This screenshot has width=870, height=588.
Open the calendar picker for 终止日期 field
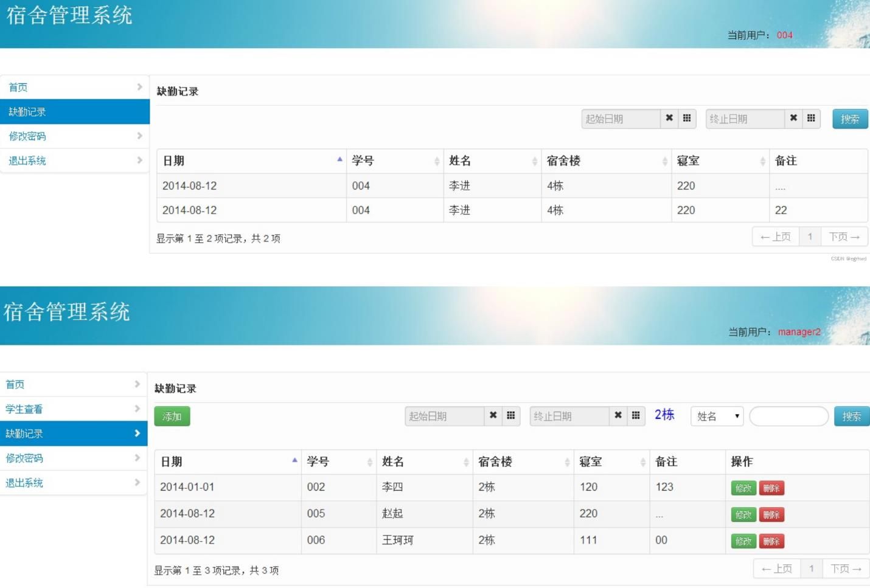click(x=811, y=119)
